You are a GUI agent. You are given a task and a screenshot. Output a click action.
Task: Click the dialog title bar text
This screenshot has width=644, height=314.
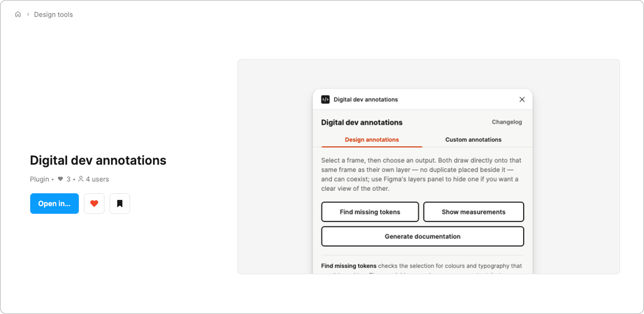(366, 100)
